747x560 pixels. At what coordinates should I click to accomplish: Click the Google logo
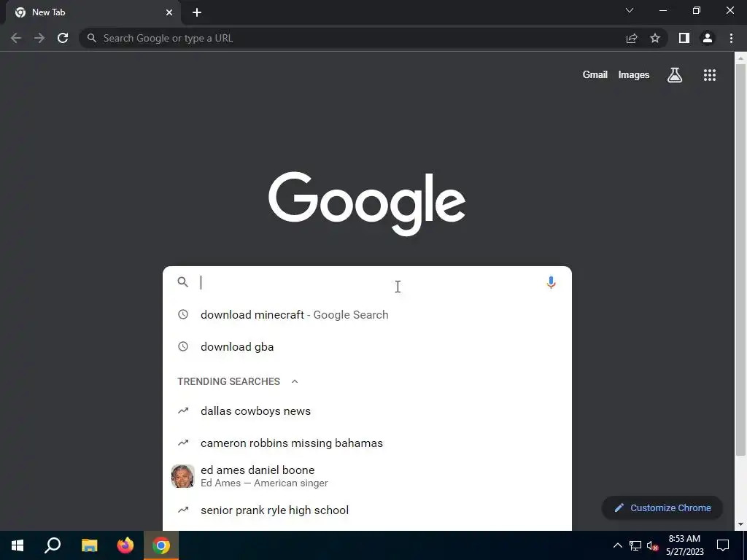(367, 203)
